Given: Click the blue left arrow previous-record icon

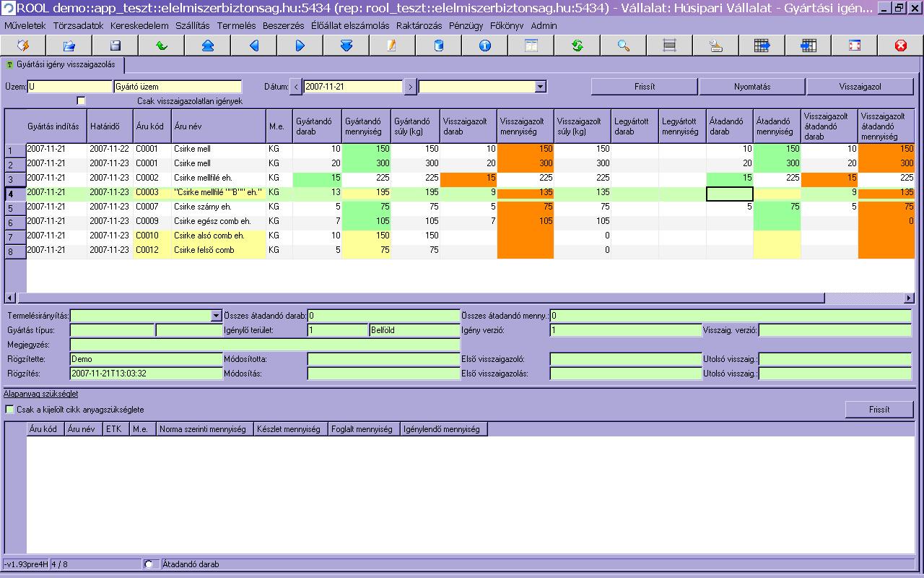Looking at the screenshot, I should click(254, 46).
